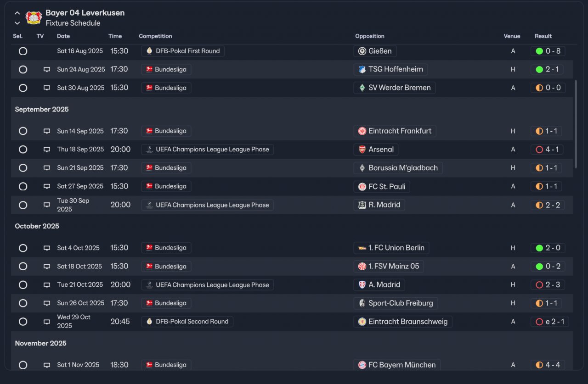This screenshot has height=384, width=588.
Task: Sort by the Result column header
Action: [x=543, y=36]
